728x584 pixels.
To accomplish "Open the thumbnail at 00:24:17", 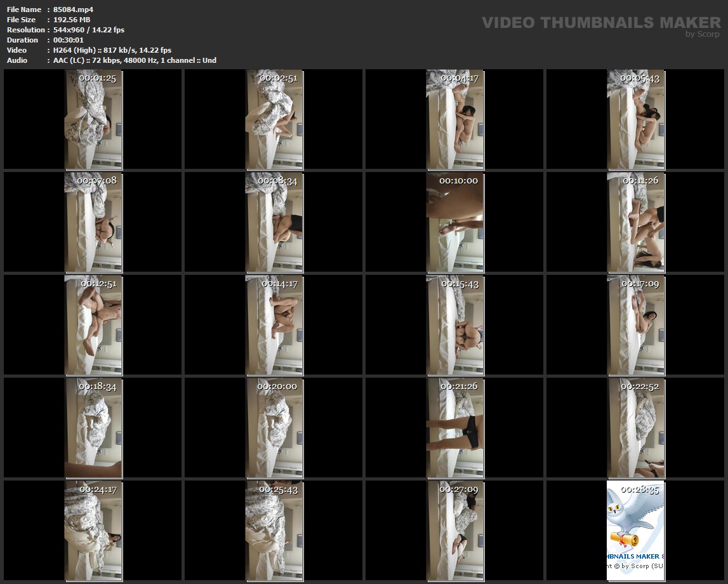I will coord(93,531).
